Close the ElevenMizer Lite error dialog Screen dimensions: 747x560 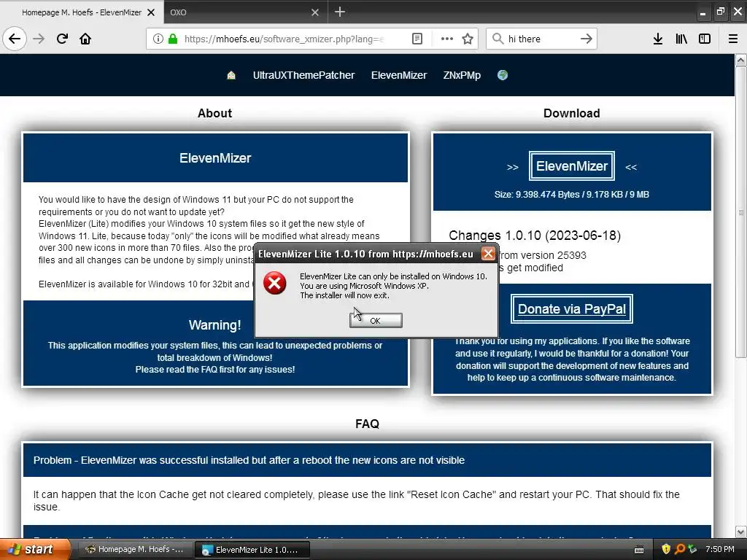(488, 253)
